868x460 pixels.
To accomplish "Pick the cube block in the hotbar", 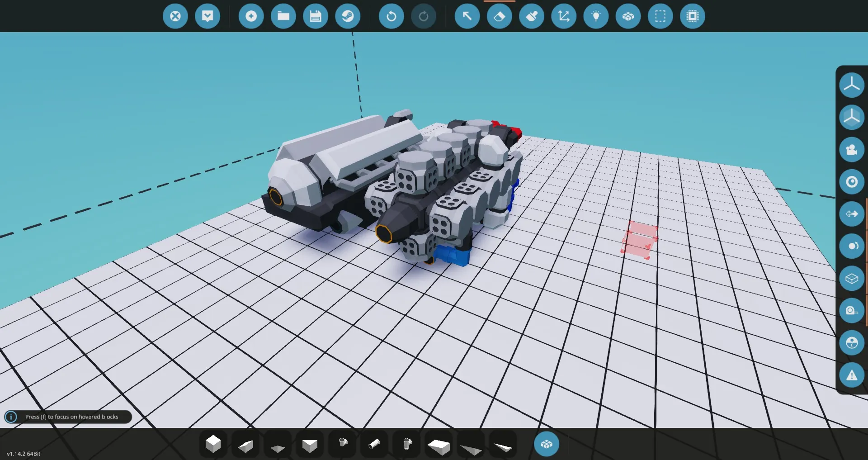I will [213, 444].
